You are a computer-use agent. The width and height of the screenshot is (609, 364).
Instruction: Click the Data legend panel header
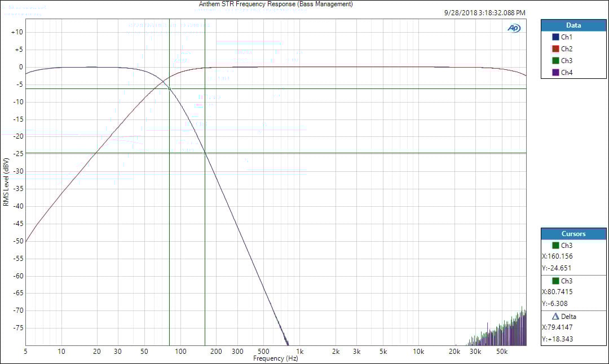(573, 25)
